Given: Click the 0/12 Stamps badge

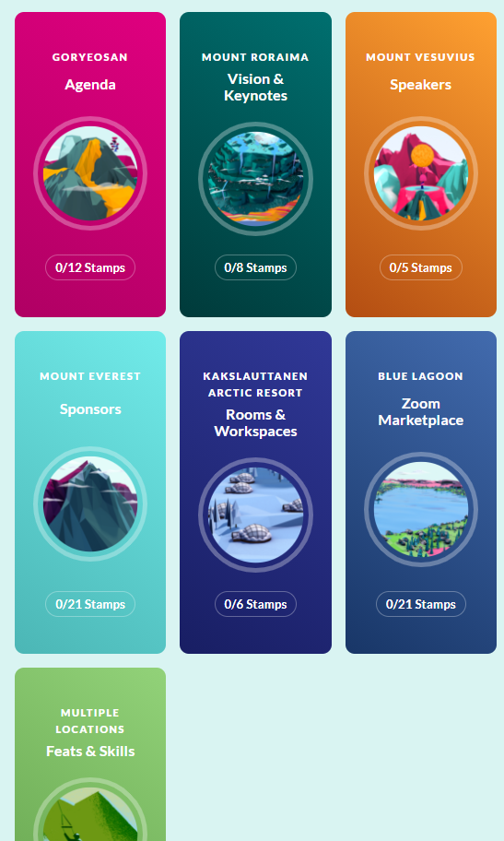Looking at the screenshot, I should (x=90, y=267).
